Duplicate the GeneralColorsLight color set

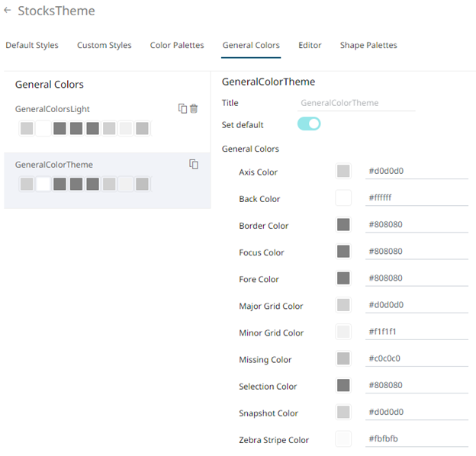[x=182, y=109]
